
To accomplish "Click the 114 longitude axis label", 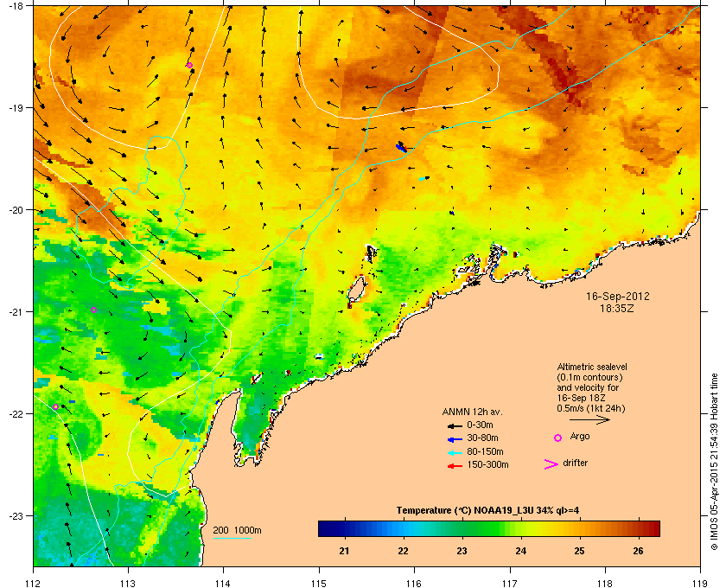I will 223,584.
